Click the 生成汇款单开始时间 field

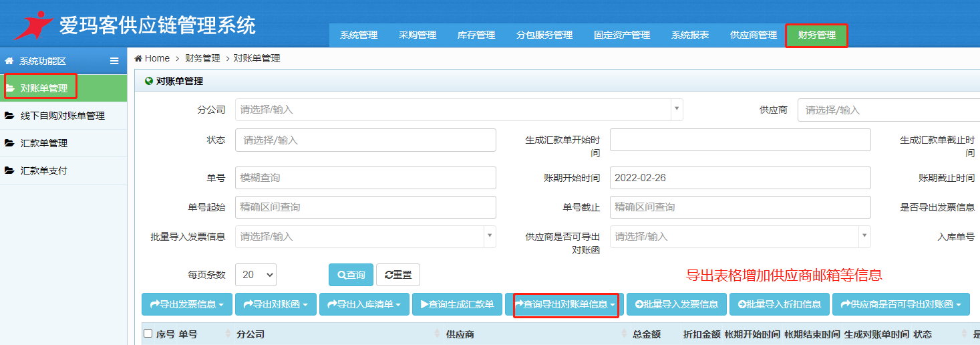pyautogui.click(x=740, y=140)
